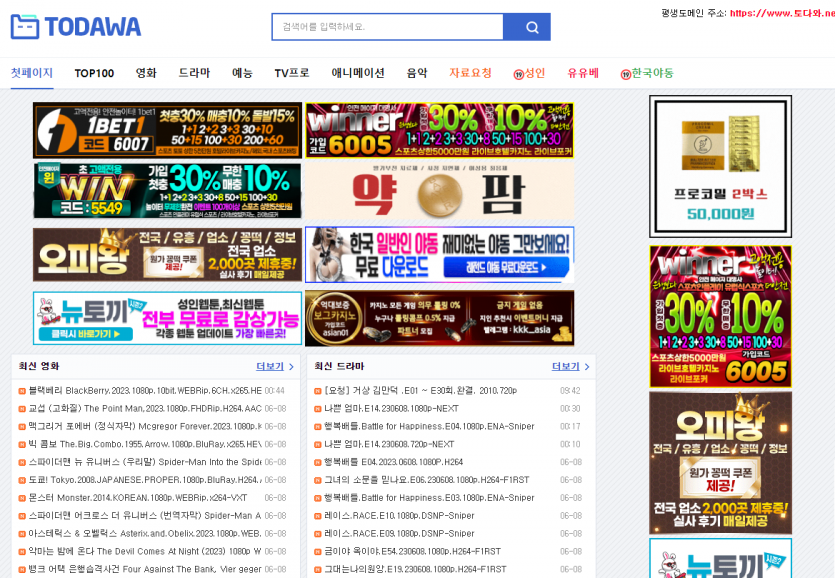835x578 pixels.
Task: Open 스파이더맨 어크로스 더 유니버스 entry
Action: [x=145, y=516]
